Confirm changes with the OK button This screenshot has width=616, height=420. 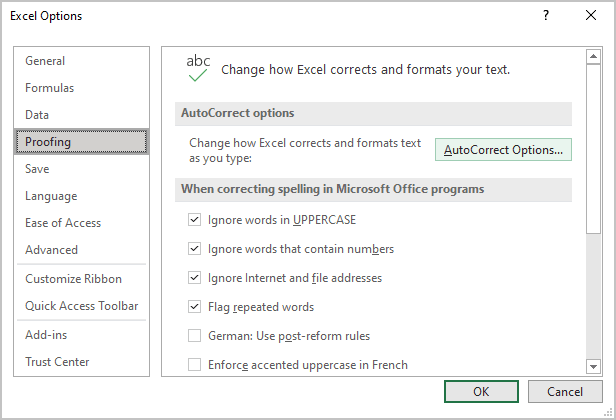(481, 391)
